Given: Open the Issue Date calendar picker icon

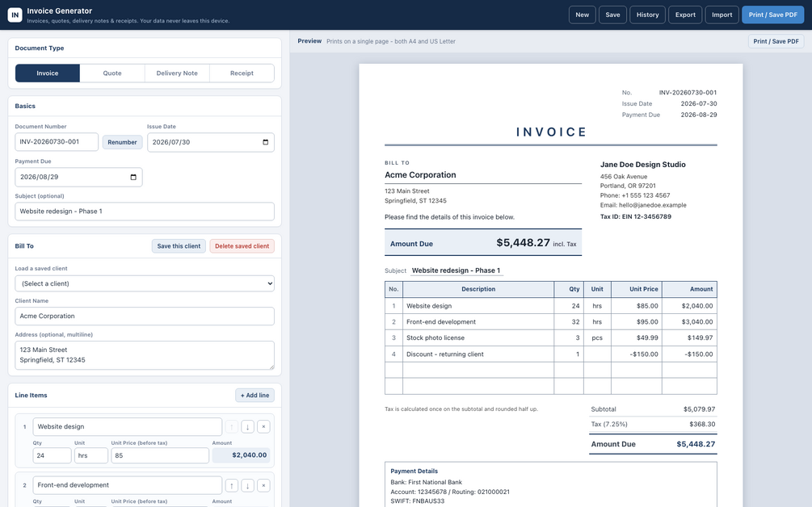Looking at the screenshot, I should [266, 142].
